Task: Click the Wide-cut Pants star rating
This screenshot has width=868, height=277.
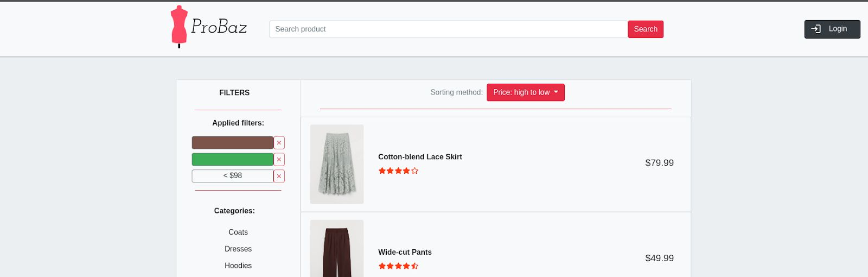Action: (x=398, y=266)
